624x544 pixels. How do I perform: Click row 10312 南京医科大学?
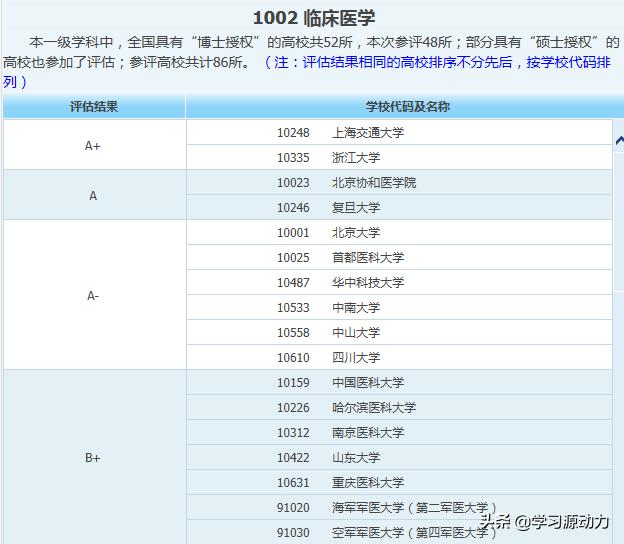399,433
